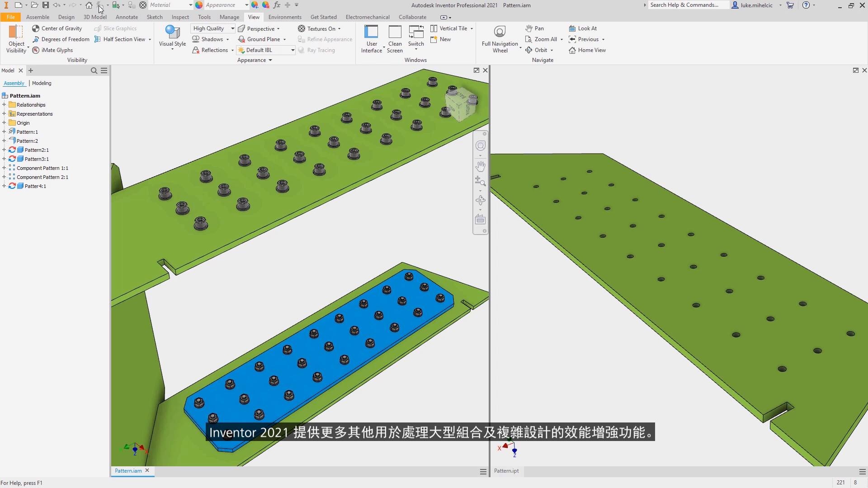Click the Home View icon
The height and width of the screenshot is (488, 868).
pyautogui.click(x=572, y=50)
